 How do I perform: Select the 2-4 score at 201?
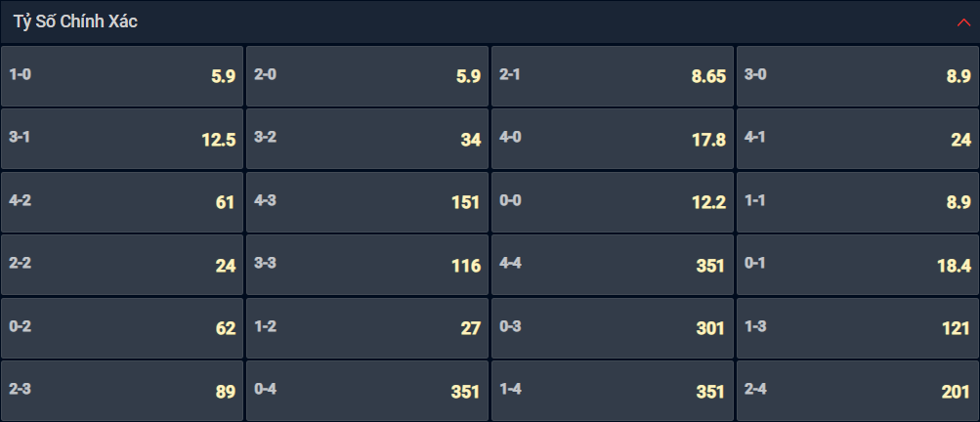click(x=858, y=391)
